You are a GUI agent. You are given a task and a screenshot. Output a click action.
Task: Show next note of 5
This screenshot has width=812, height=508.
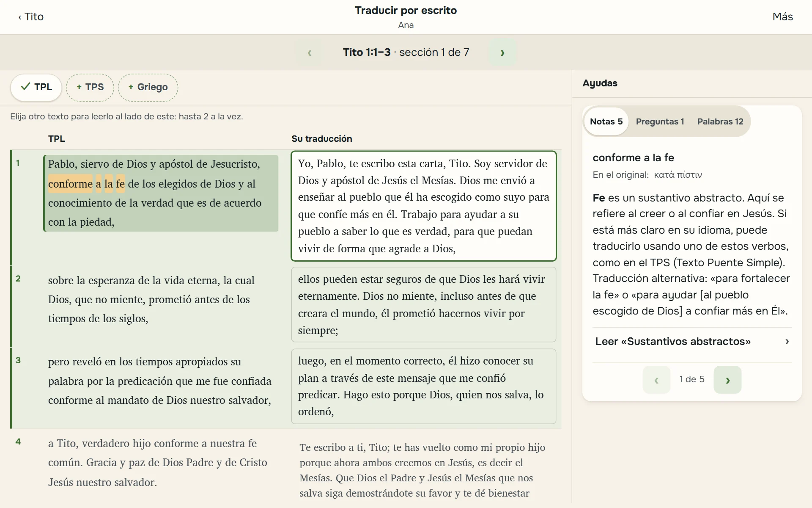727,380
